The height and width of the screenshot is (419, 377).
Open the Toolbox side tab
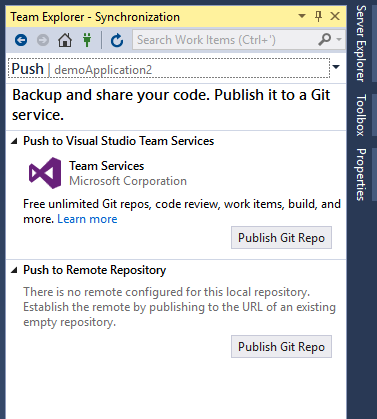pyautogui.click(x=361, y=115)
